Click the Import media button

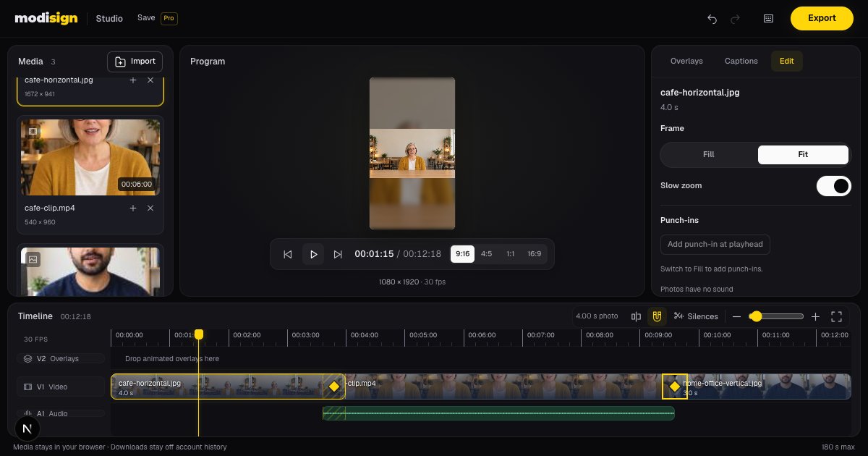135,62
